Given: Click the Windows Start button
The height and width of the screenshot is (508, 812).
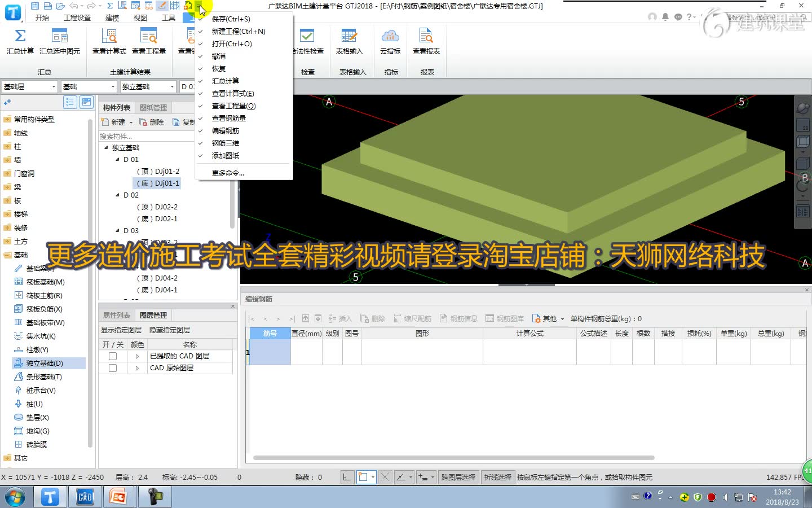Looking at the screenshot, I should coord(15,497).
